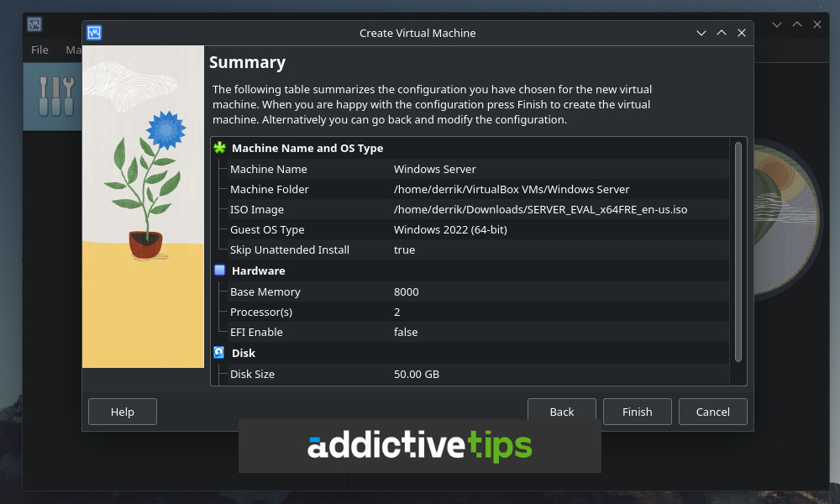Click the Disk section icon

click(218, 353)
